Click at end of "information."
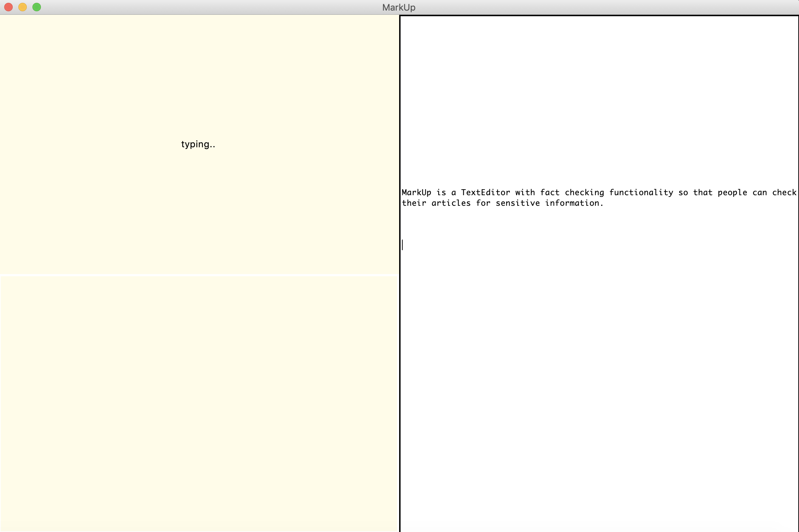Image resolution: width=799 pixels, height=532 pixels. tap(604, 203)
